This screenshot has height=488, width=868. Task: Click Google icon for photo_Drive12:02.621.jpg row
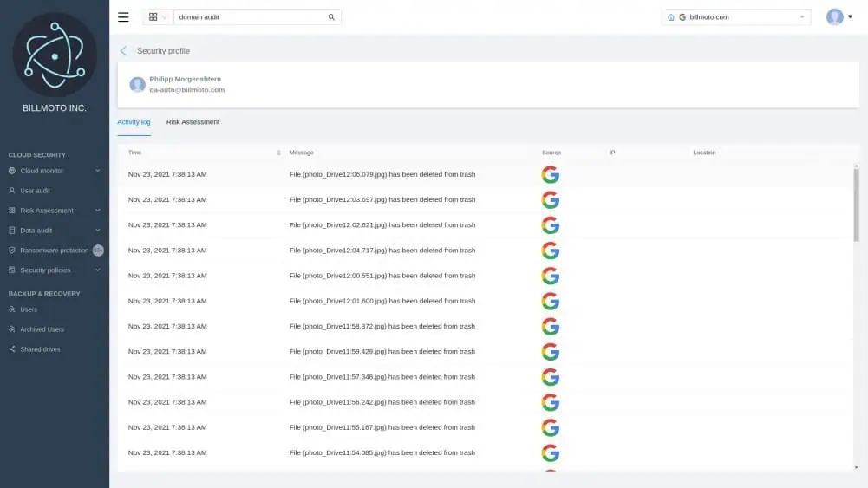point(551,225)
